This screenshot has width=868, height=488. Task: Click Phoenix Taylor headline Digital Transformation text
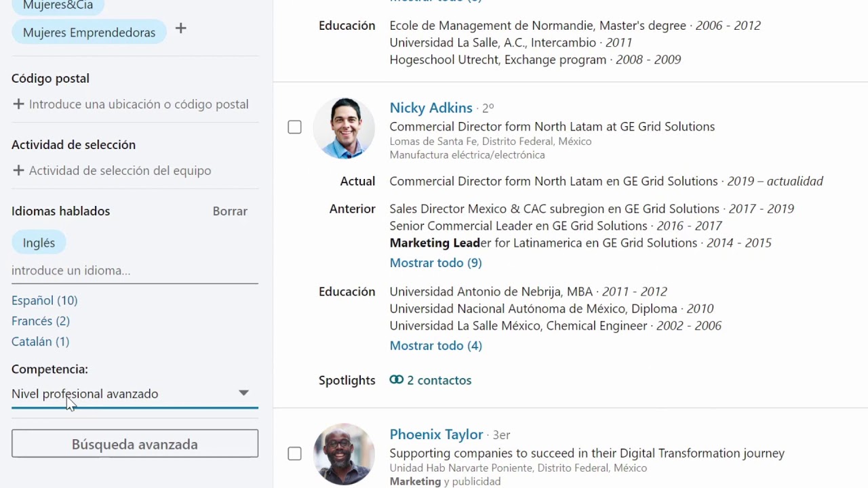coord(587,453)
